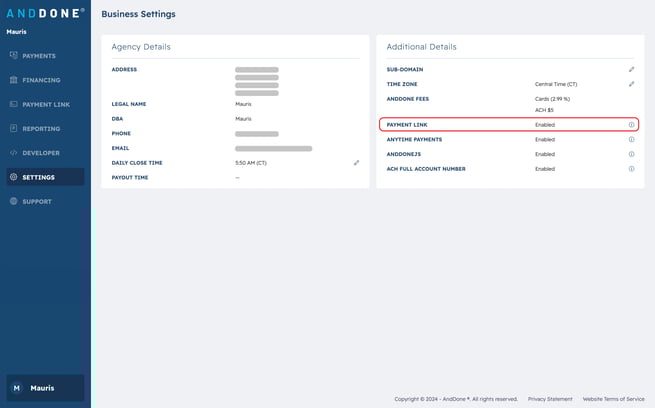Screen dimensions: 655x408
Task: Click the Daily Close Time label
Action: point(137,162)
